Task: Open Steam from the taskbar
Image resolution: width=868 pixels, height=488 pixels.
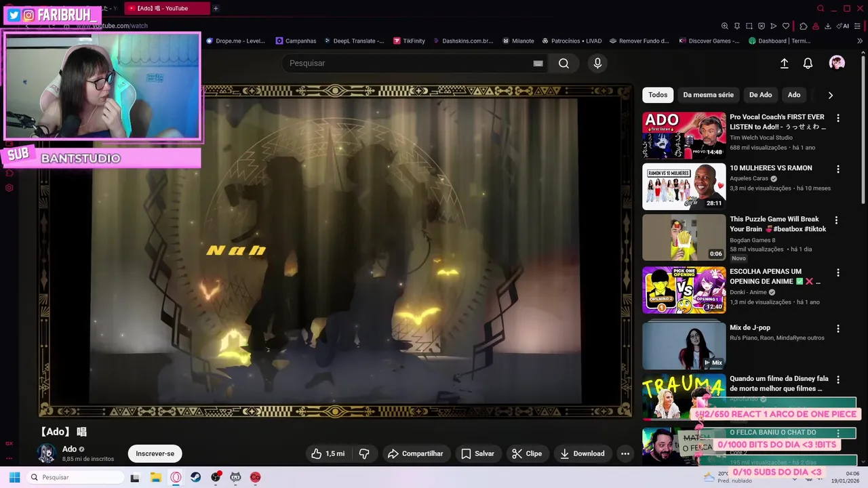Action: pos(195,477)
